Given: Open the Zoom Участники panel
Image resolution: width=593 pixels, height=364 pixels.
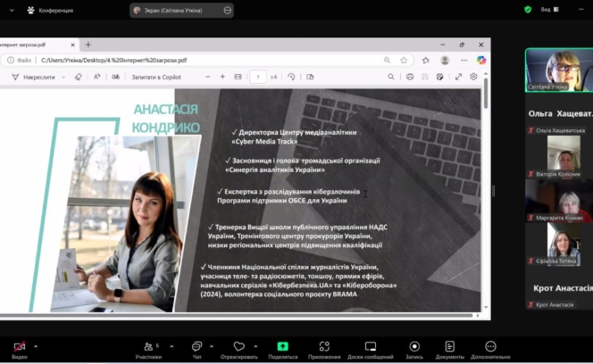Looking at the screenshot, I should 148,347.
